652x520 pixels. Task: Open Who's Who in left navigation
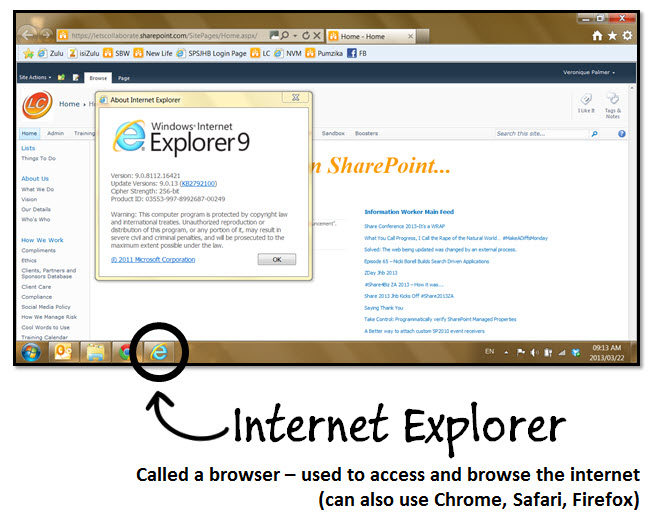point(36,219)
